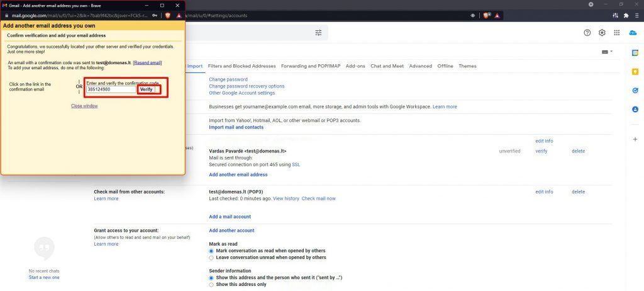The image size is (644, 291).
Task: Click the Change password link
Action: coord(228,79)
